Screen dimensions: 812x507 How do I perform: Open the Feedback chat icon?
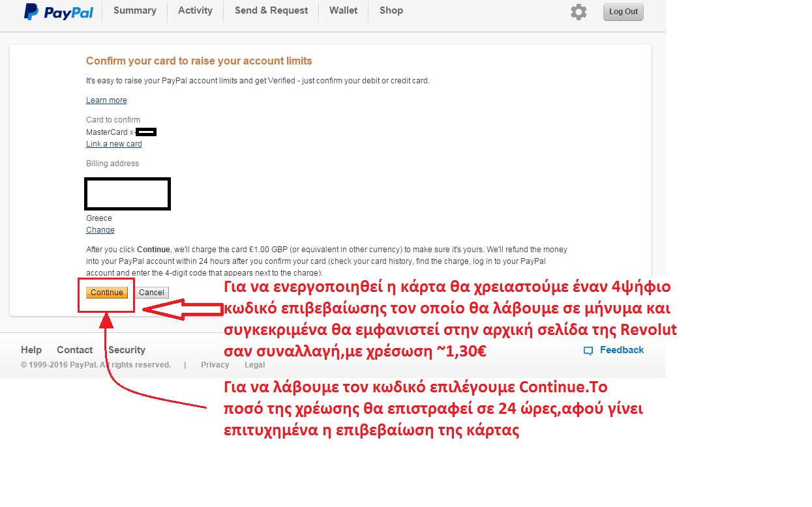point(588,351)
